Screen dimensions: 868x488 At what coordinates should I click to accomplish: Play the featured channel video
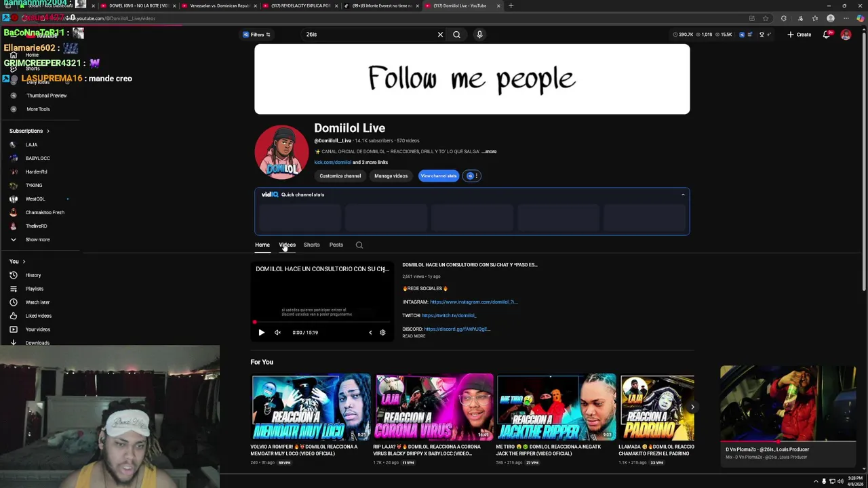tap(261, 333)
